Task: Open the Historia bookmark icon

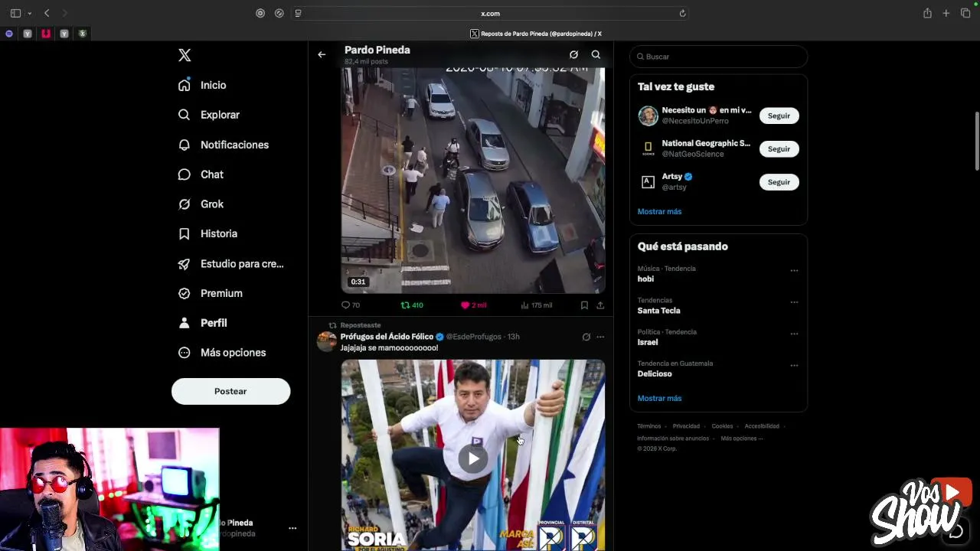Action: pyautogui.click(x=184, y=233)
